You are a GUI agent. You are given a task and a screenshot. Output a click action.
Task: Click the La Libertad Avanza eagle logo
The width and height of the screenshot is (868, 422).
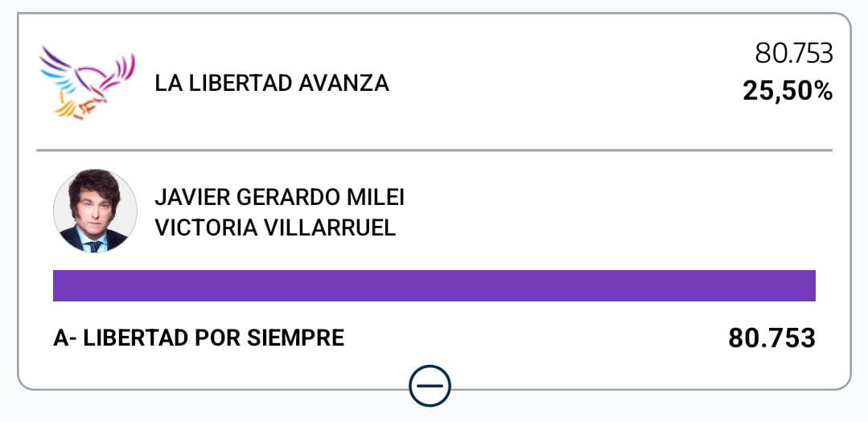tap(86, 82)
